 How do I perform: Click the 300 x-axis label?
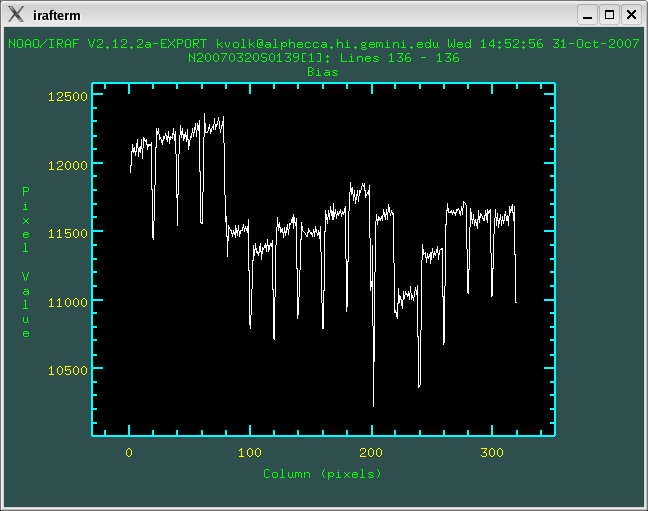pos(492,453)
